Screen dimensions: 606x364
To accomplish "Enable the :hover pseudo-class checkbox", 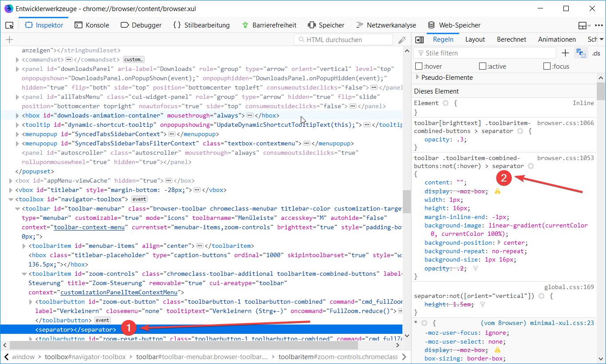I will point(418,67).
